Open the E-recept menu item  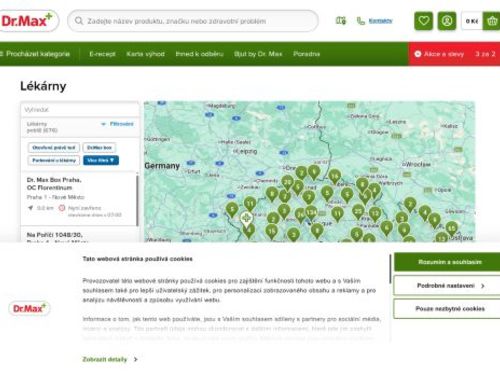point(102,54)
